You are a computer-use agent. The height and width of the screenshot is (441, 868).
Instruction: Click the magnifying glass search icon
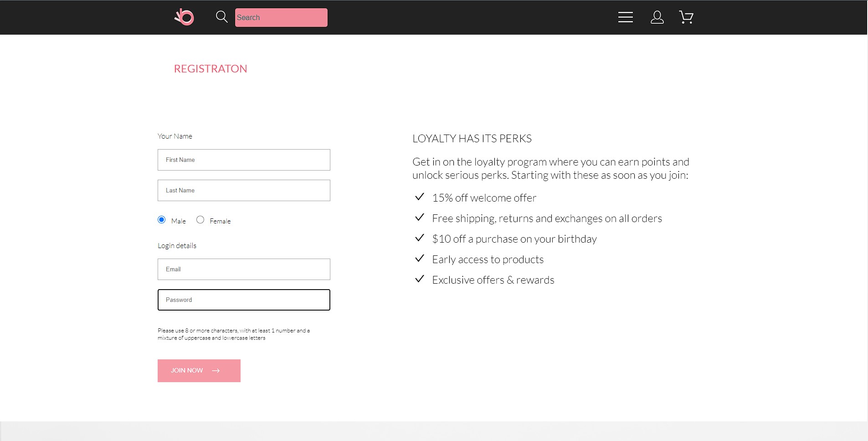(222, 17)
